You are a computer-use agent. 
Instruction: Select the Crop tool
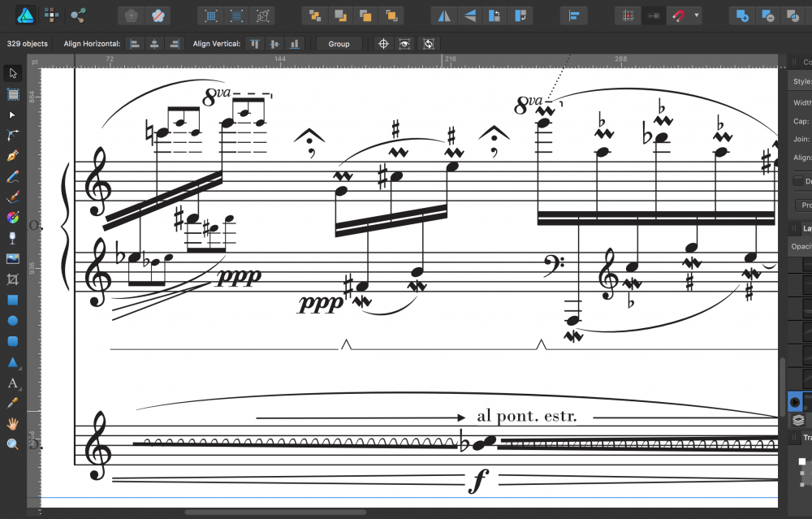click(x=12, y=279)
